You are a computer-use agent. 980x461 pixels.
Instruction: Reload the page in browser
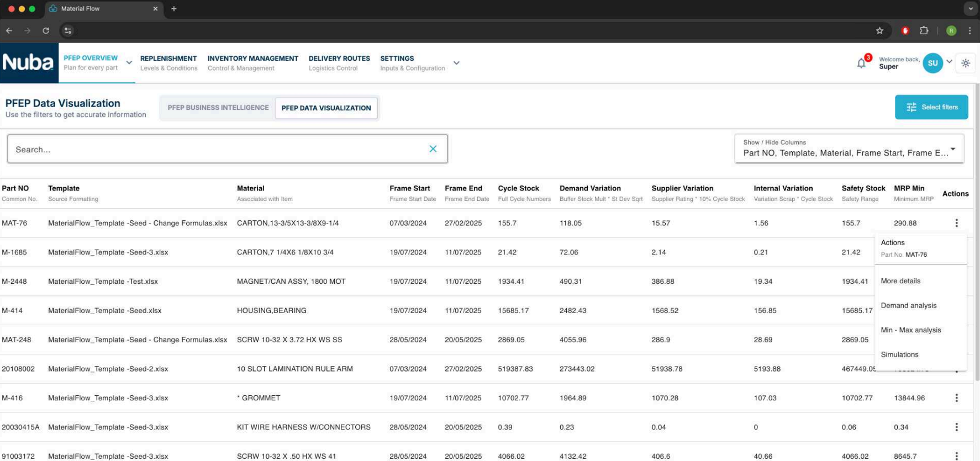coord(46,31)
